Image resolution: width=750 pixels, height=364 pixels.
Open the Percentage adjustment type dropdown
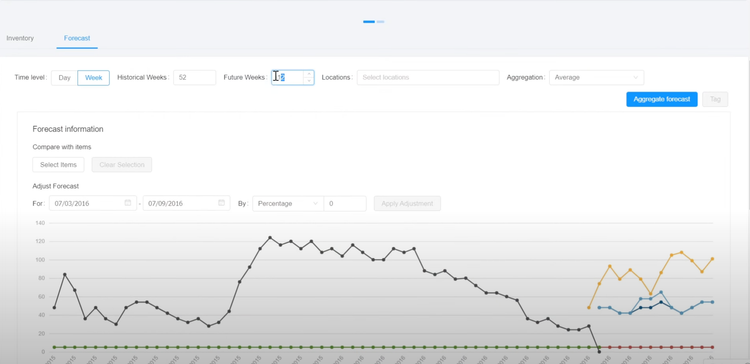tap(288, 203)
